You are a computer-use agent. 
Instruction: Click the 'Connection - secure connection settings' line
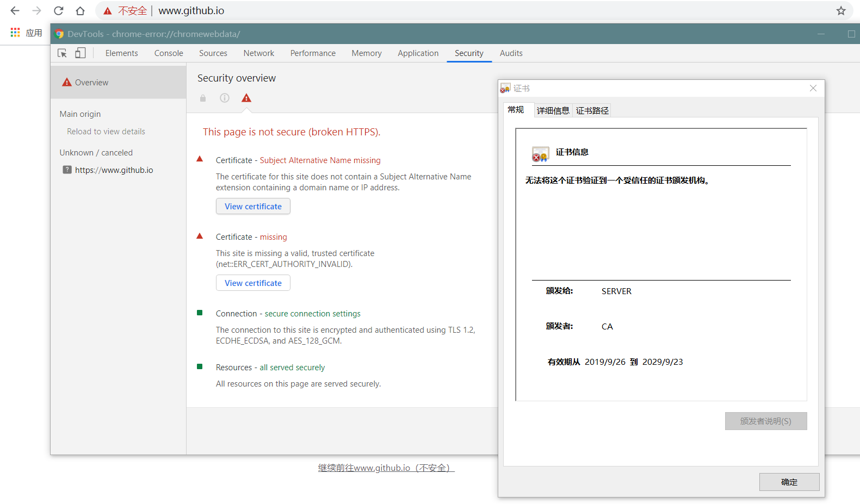(288, 314)
